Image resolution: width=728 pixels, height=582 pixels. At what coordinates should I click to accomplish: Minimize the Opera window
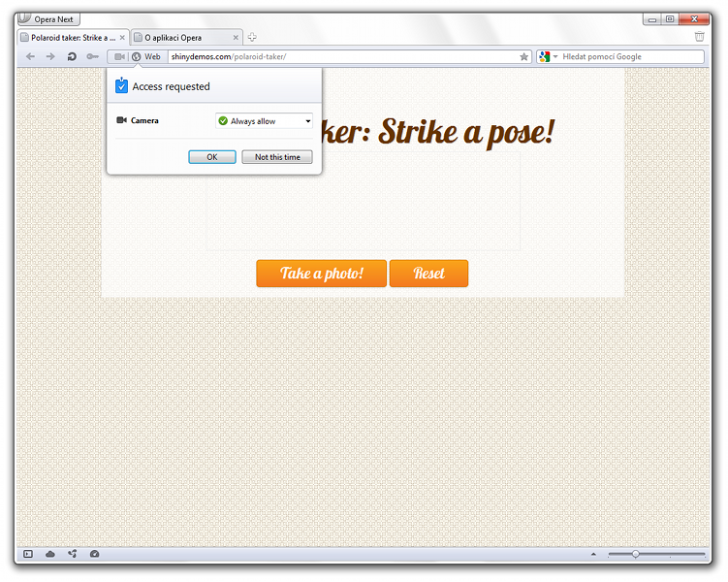point(651,19)
